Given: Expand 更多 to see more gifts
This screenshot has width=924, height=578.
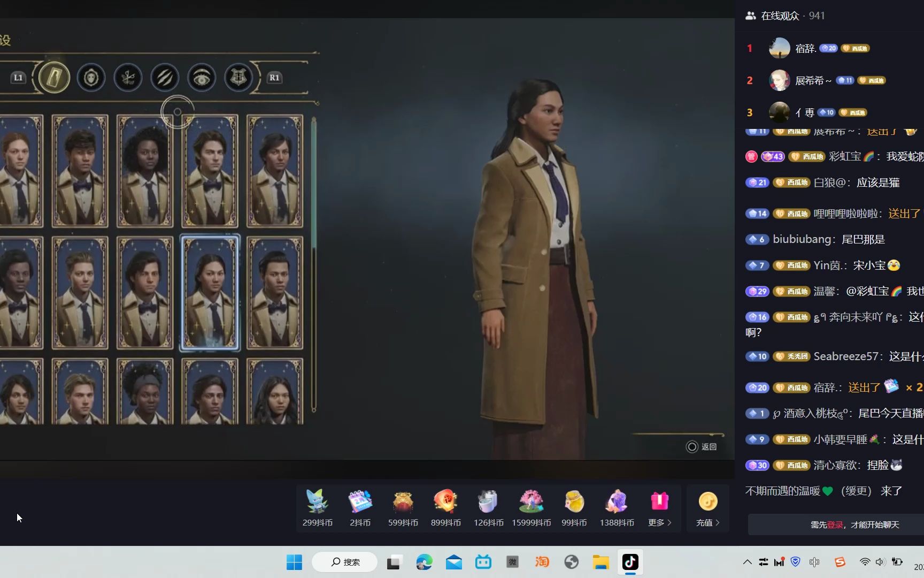Looking at the screenshot, I should [660, 508].
